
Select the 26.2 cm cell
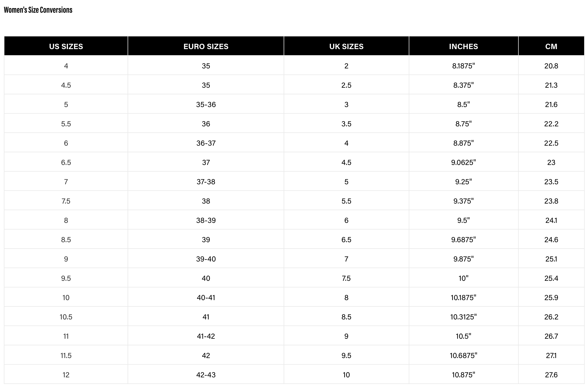(551, 317)
